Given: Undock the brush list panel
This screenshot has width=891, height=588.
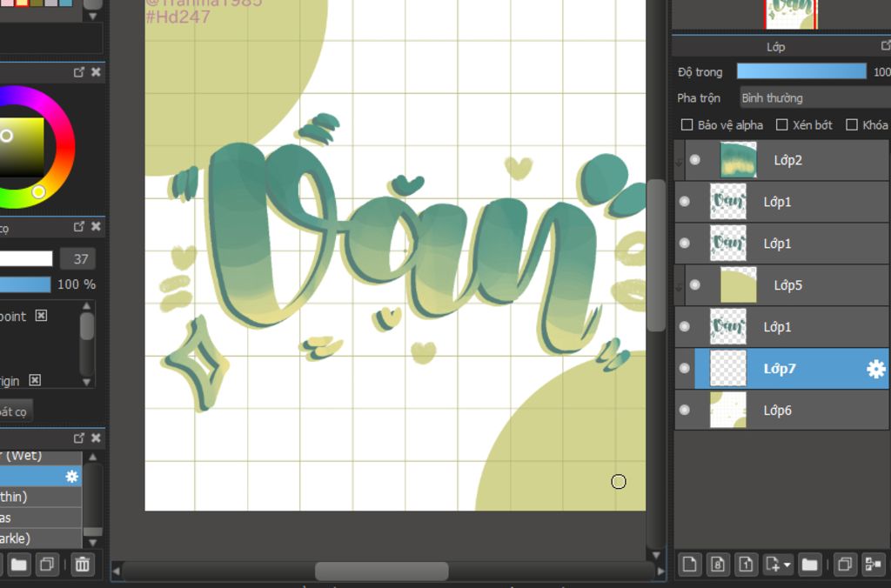Looking at the screenshot, I should pyautogui.click(x=79, y=438).
